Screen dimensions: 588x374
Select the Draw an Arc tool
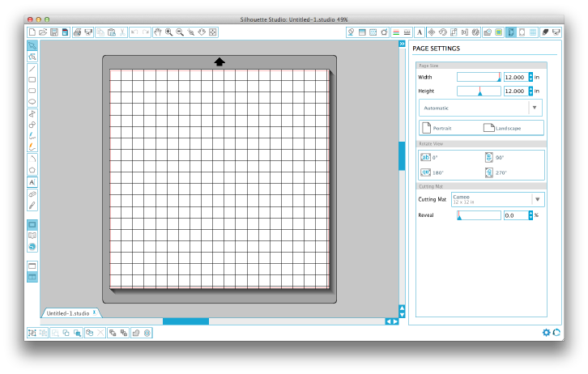coord(32,159)
